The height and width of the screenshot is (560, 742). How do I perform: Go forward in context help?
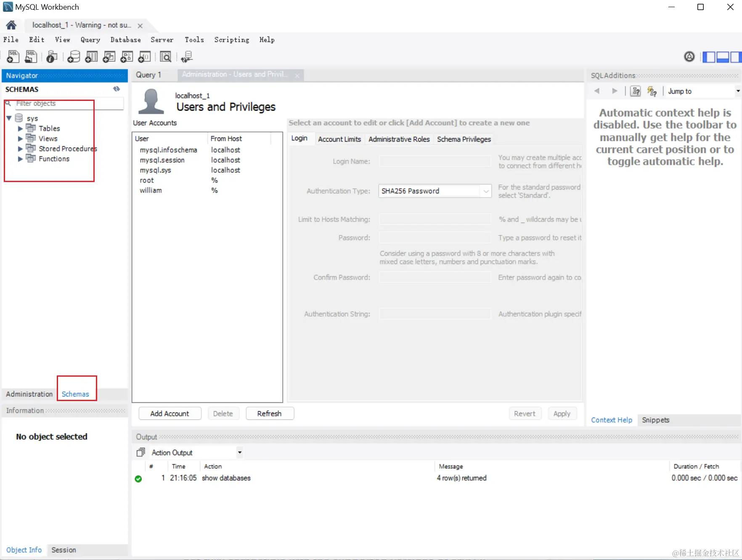click(x=615, y=91)
